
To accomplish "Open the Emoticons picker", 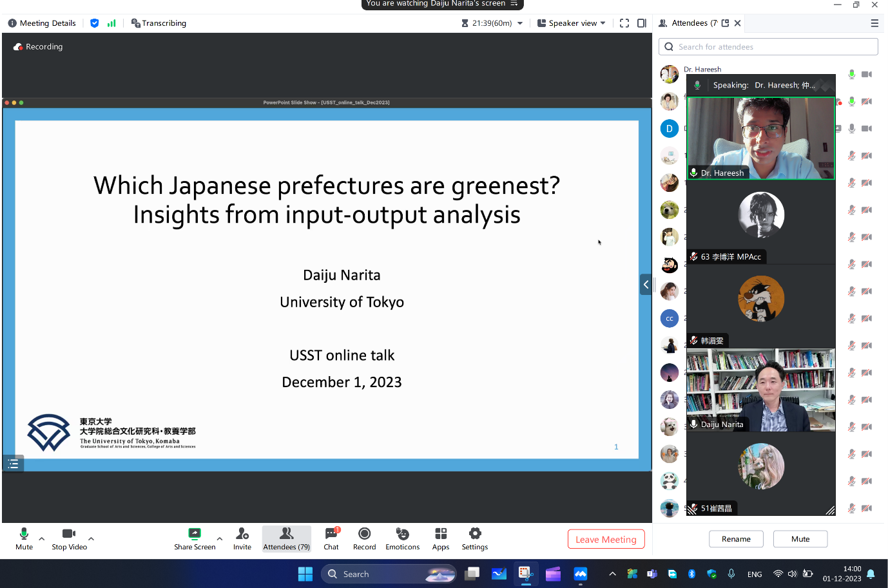I will pyautogui.click(x=402, y=538).
